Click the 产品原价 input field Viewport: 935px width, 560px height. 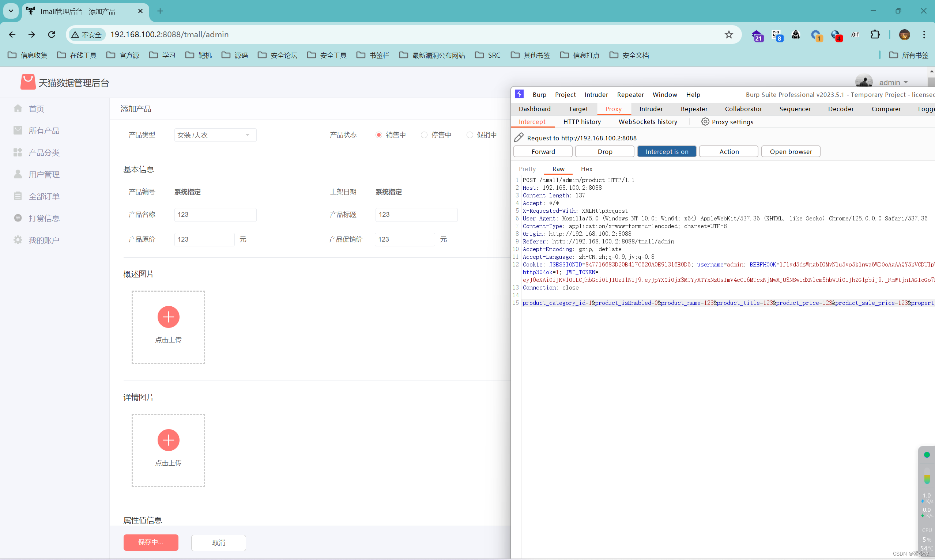(x=204, y=239)
